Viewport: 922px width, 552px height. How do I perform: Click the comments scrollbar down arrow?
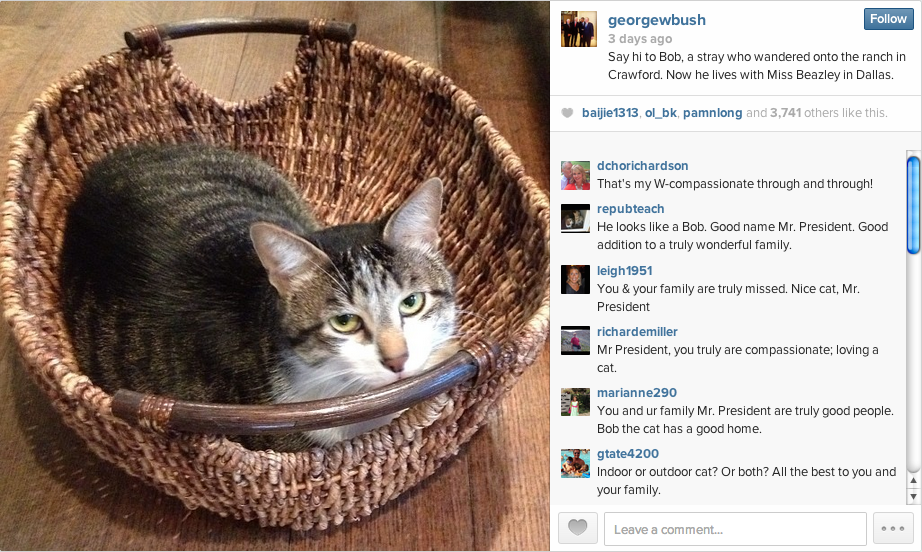click(x=913, y=496)
